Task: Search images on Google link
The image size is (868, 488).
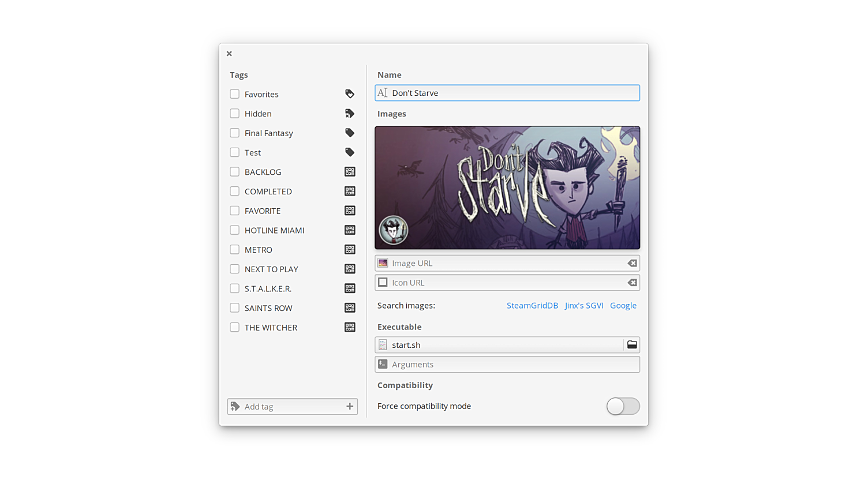Action: [x=623, y=306]
